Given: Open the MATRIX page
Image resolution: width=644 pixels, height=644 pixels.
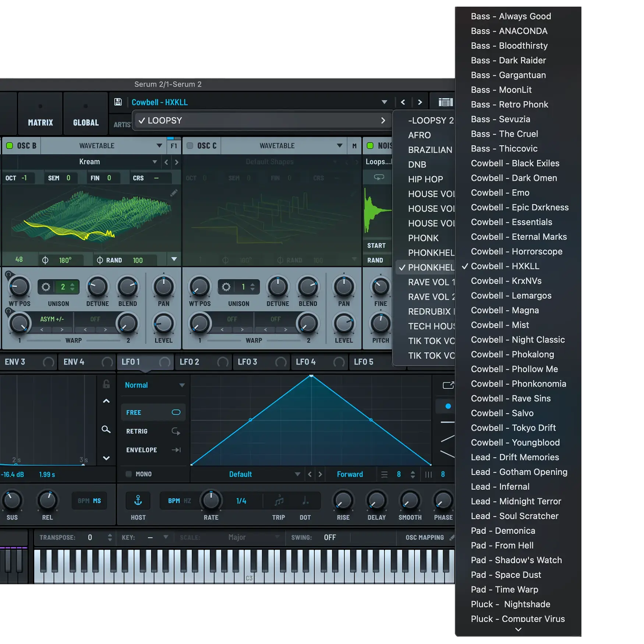Looking at the screenshot, I should pos(40,122).
